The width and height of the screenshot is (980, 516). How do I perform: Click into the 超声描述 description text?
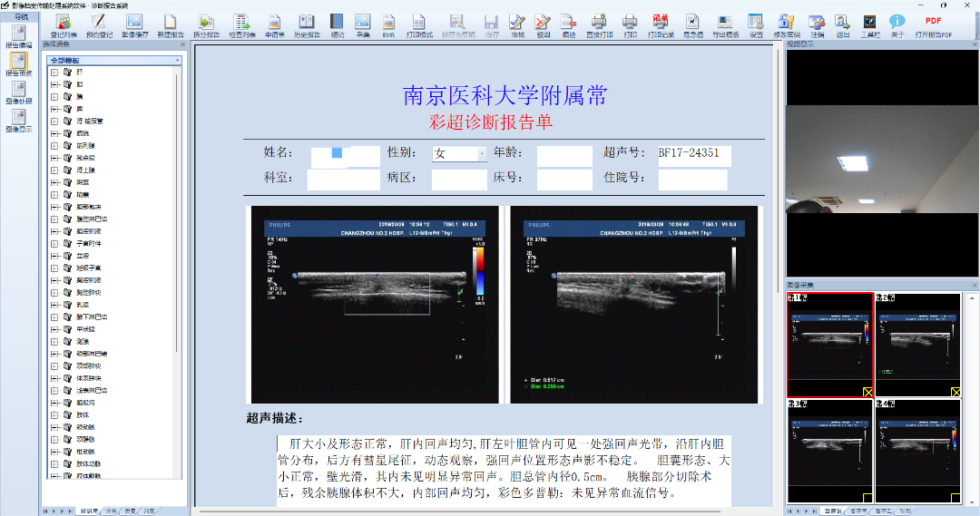pyautogui.click(x=504, y=469)
